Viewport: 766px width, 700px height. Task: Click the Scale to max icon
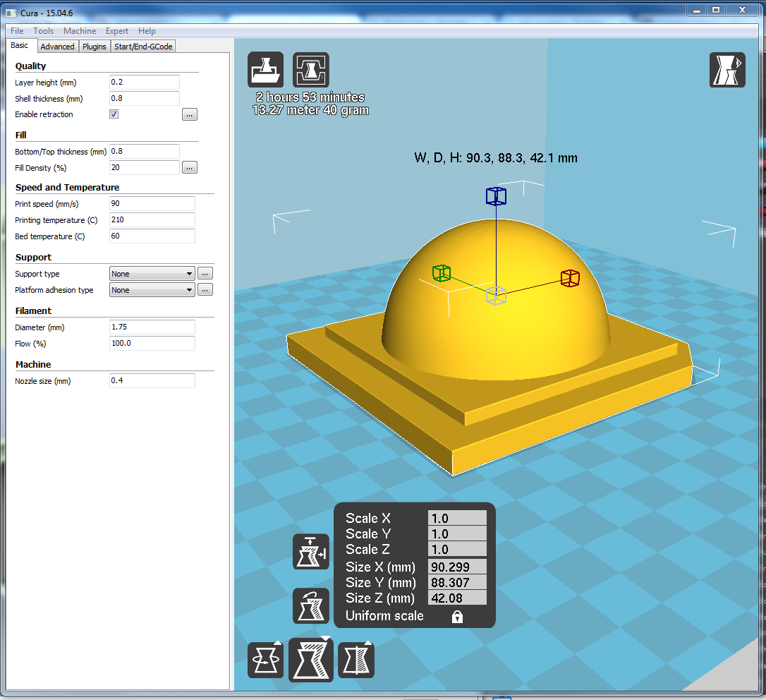(311, 552)
